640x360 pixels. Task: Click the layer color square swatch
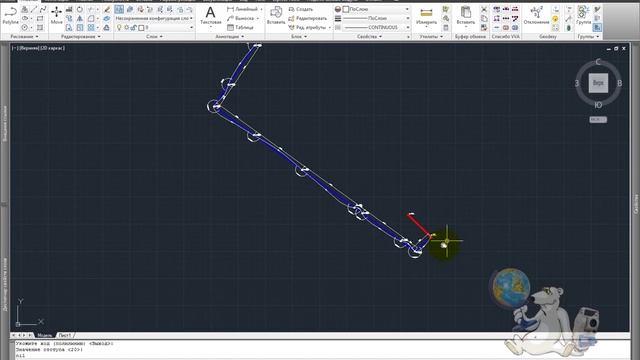(x=141, y=28)
